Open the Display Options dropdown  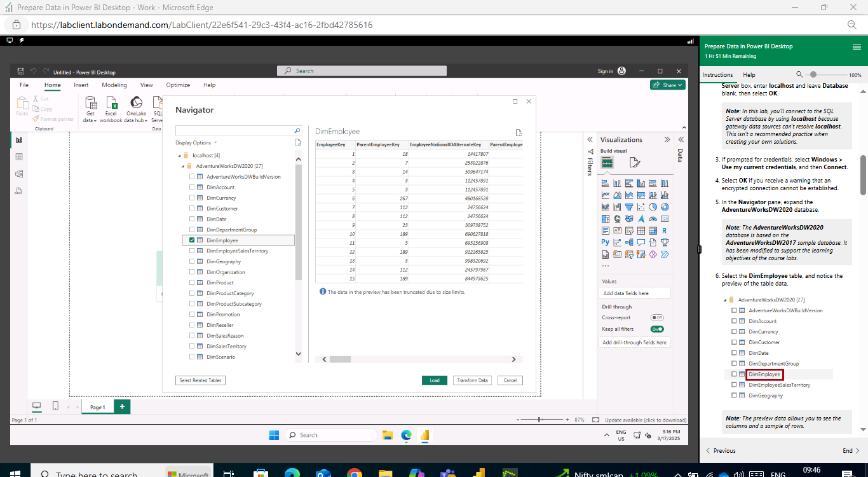[x=196, y=143]
